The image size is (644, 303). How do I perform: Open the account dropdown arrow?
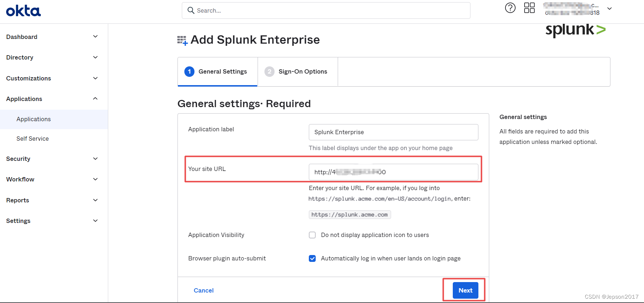[x=609, y=9]
